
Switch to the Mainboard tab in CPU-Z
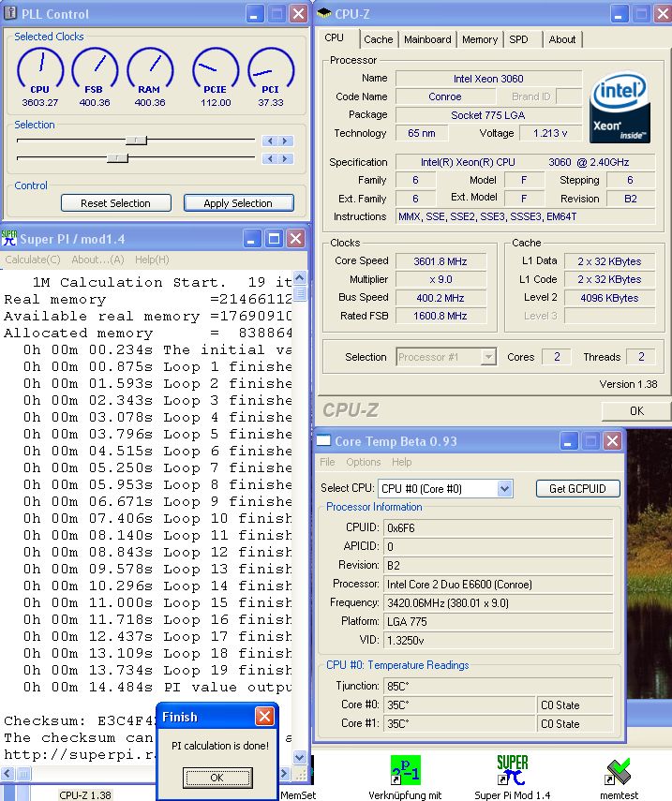click(x=427, y=39)
